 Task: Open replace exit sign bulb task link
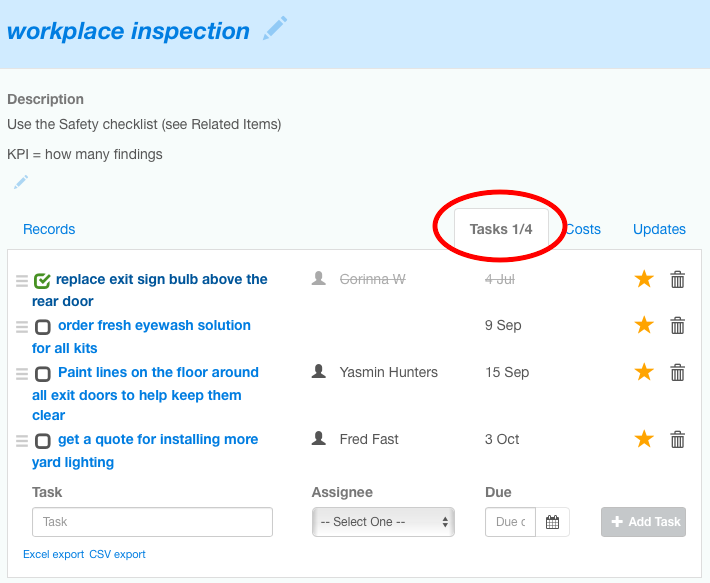(150, 290)
